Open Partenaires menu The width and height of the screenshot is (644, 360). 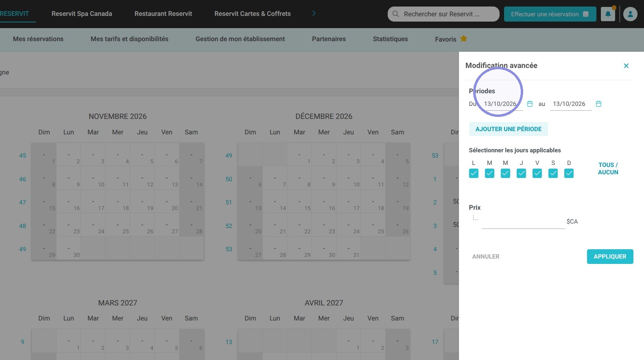(x=329, y=39)
